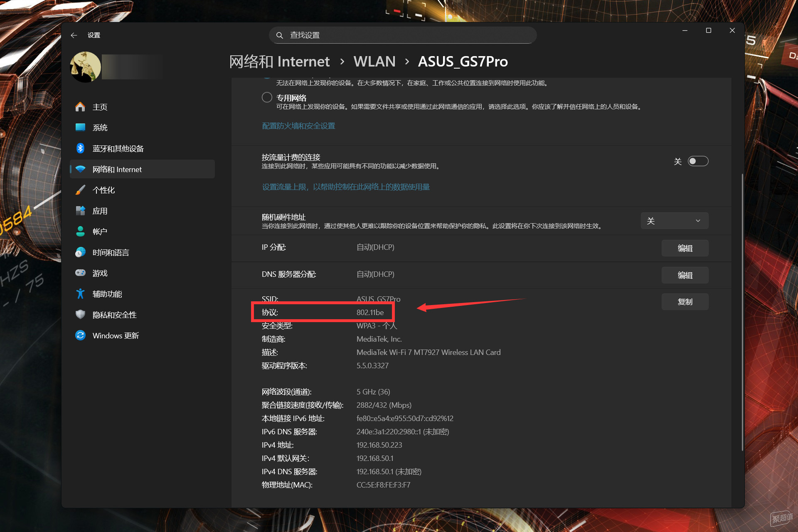Close the Settings window

pyautogui.click(x=732, y=31)
